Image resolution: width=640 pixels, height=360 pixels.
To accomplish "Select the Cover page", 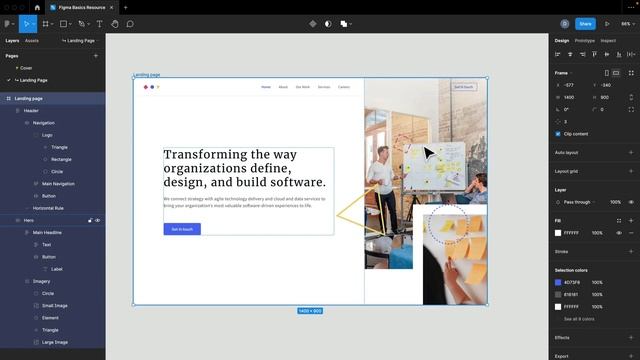I will pyautogui.click(x=26, y=68).
